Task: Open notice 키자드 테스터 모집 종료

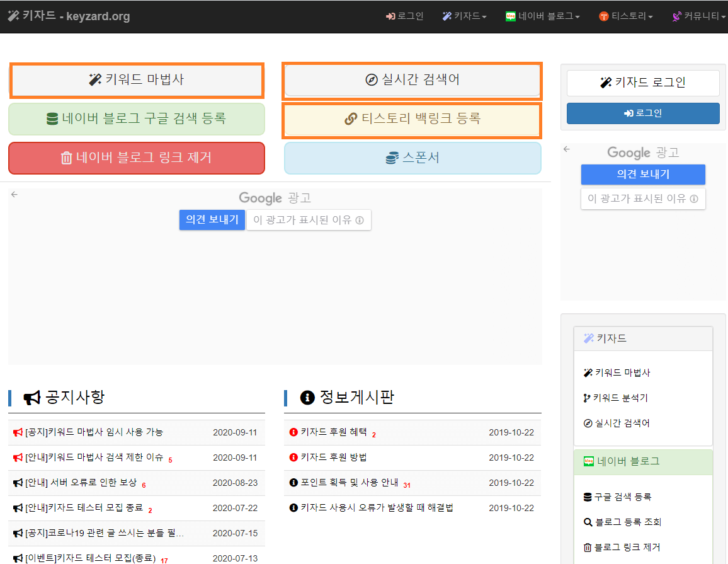Action: [x=84, y=508]
